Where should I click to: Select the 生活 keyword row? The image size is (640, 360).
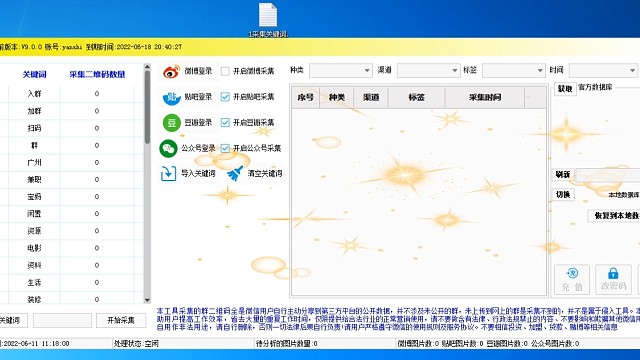point(71,282)
